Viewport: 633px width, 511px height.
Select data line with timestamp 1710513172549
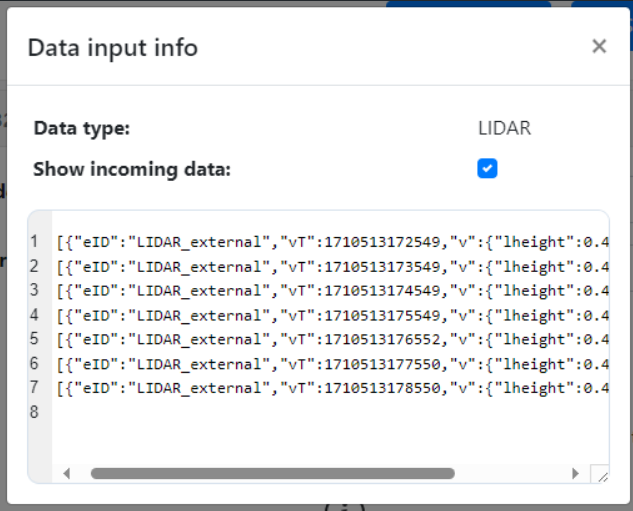[330, 242]
